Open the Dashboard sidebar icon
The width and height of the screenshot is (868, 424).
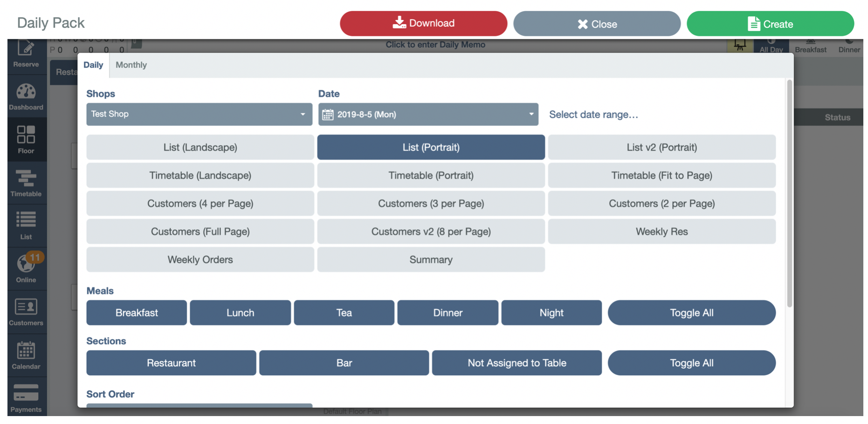(x=26, y=96)
